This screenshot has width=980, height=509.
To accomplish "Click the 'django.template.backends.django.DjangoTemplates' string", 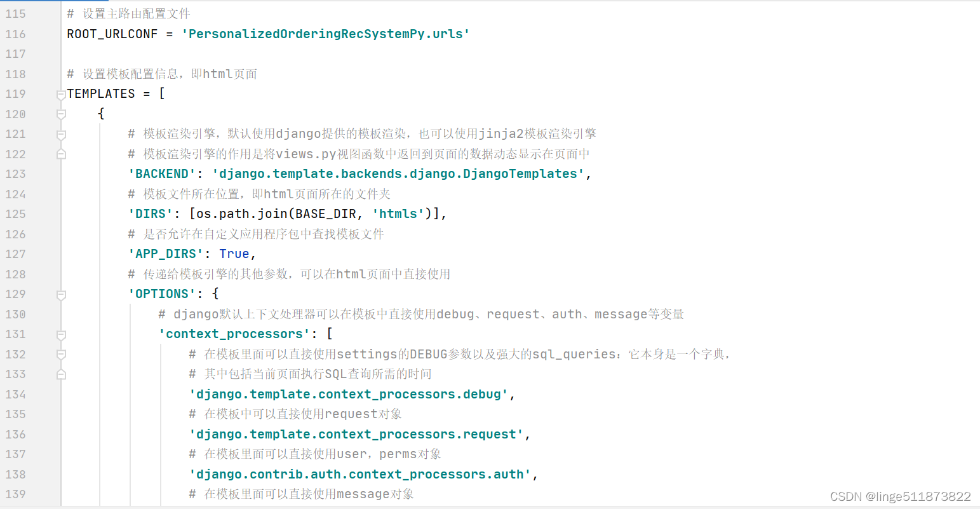I will coord(398,174).
